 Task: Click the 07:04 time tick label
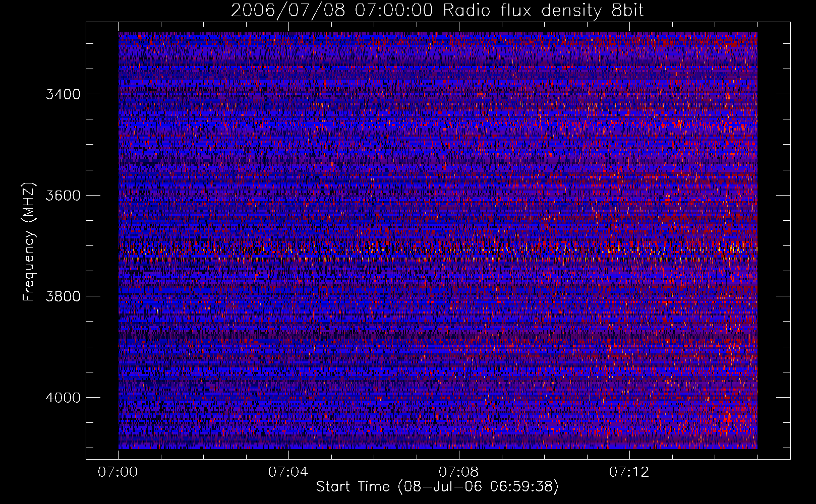coord(288,472)
